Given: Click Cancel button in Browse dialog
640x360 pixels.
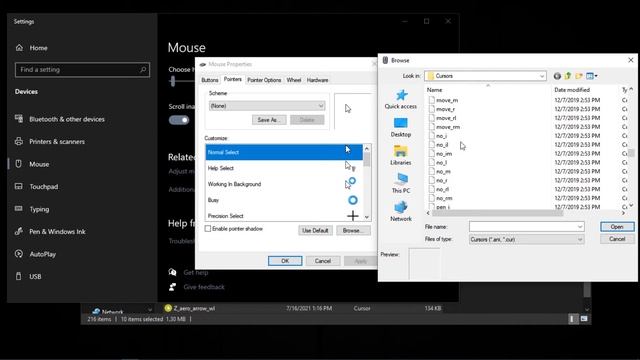Looking at the screenshot, I should 617,239.
